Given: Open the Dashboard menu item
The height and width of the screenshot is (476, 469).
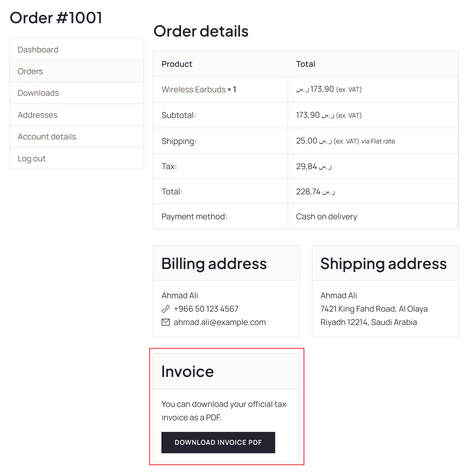Looking at the screenshot, I should click(x=38, y=50).
